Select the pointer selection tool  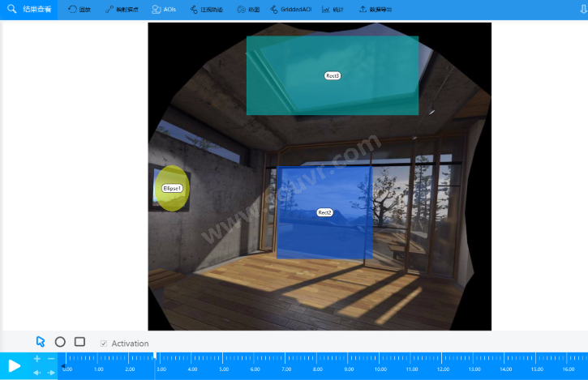(41, 342)
